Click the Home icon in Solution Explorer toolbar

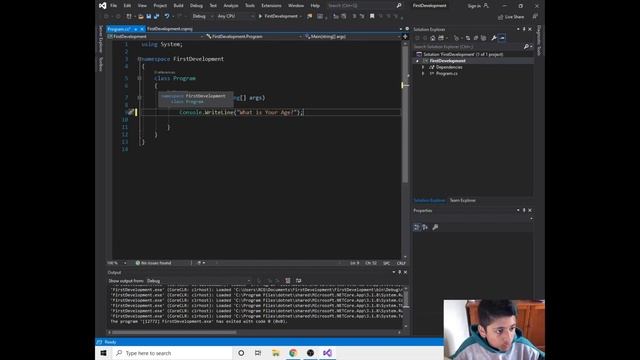tap(433, 38)
